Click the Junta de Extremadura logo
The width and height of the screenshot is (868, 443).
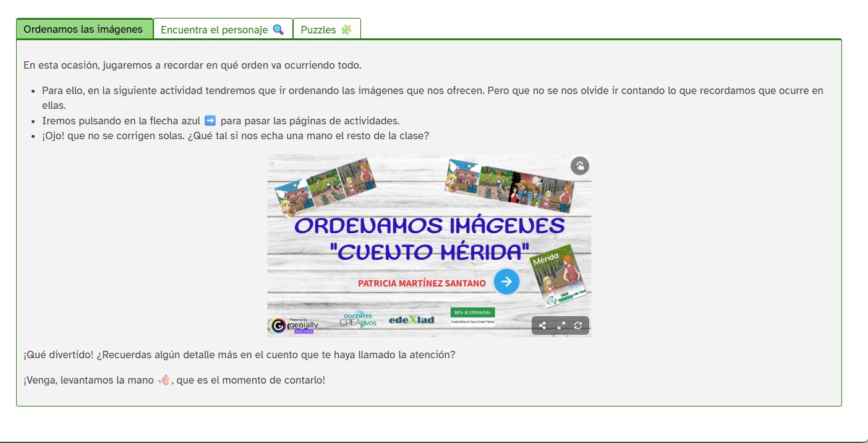472,316
